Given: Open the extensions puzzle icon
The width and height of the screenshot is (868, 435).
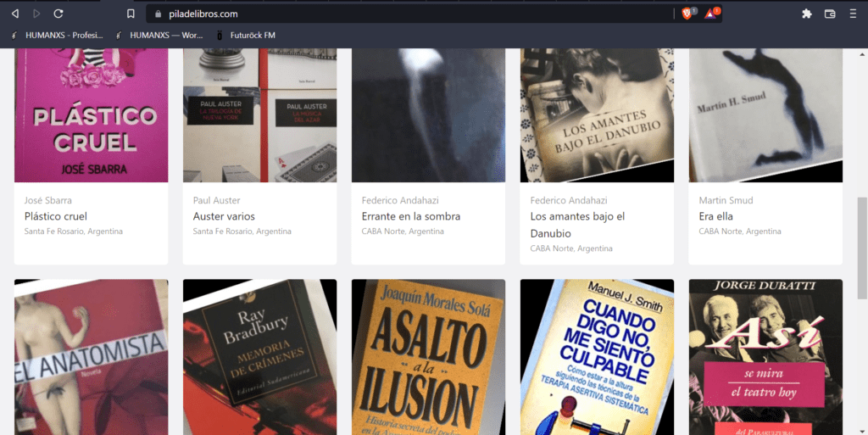Looking at the screenshot, I should tap(807, 14).
